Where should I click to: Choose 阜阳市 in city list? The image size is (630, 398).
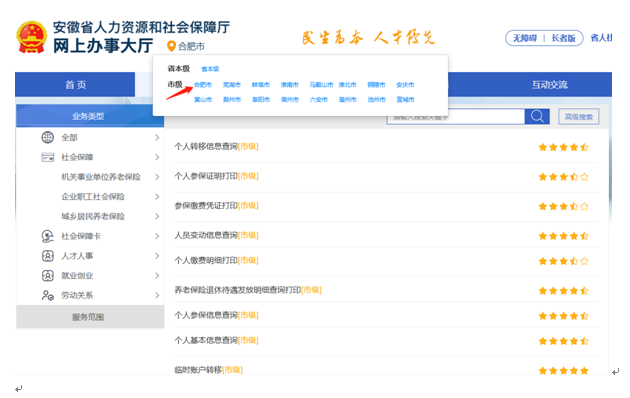pos(261,99)
